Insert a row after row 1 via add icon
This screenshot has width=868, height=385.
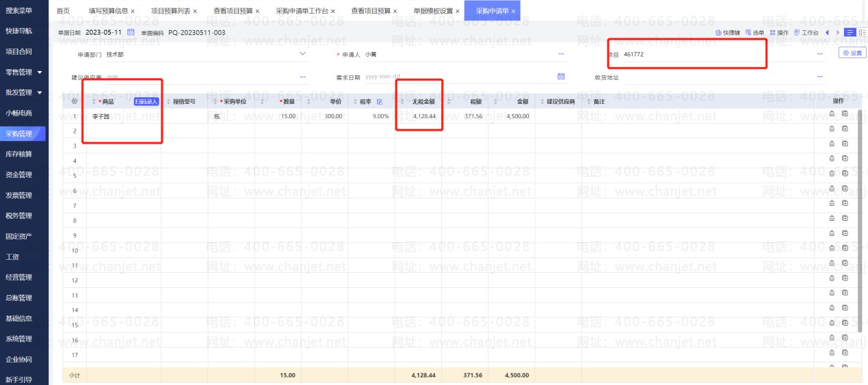845,114
